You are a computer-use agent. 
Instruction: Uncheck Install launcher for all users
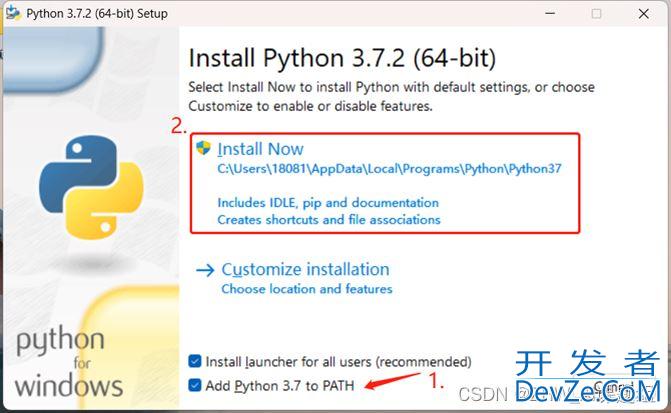coord(195,361)
